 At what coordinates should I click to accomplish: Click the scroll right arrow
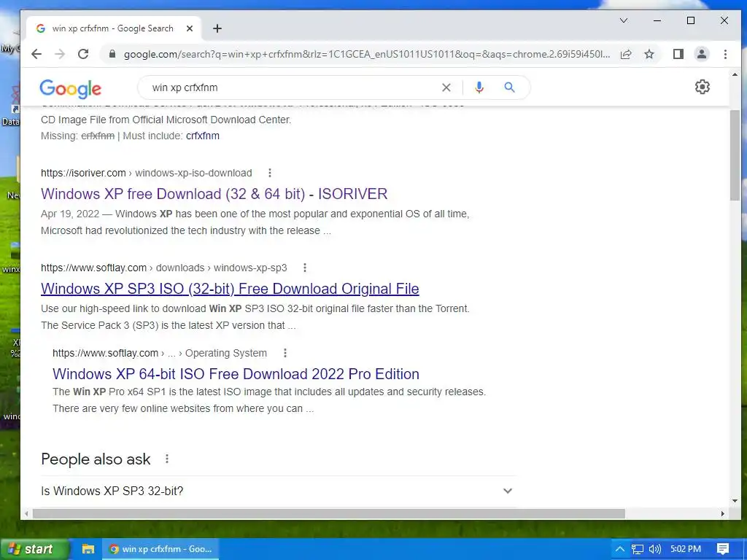723,514
